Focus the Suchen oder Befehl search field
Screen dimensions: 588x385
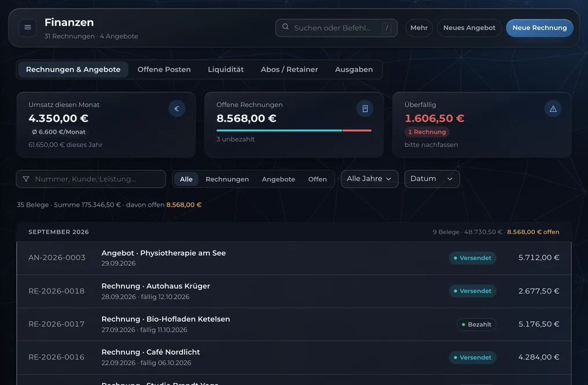point(336,28)
